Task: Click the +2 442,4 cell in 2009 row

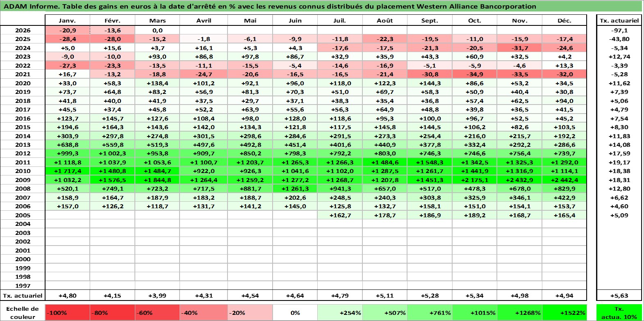Action: pos(564,180)
